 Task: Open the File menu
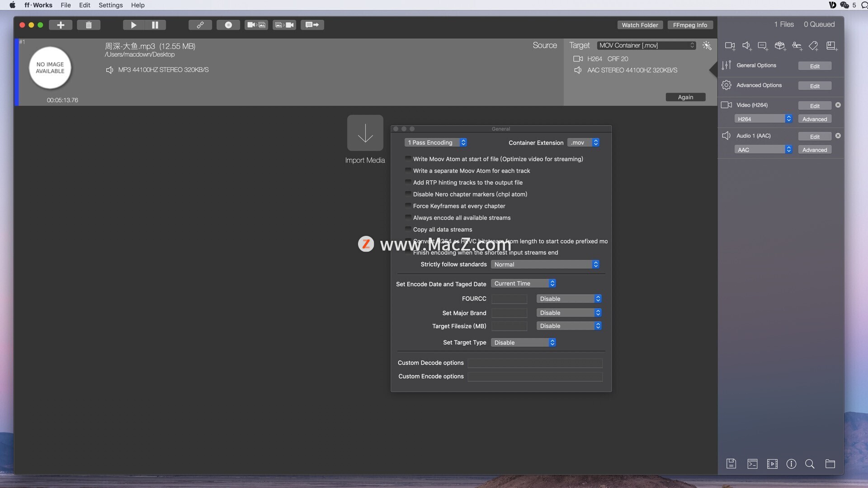66,5
